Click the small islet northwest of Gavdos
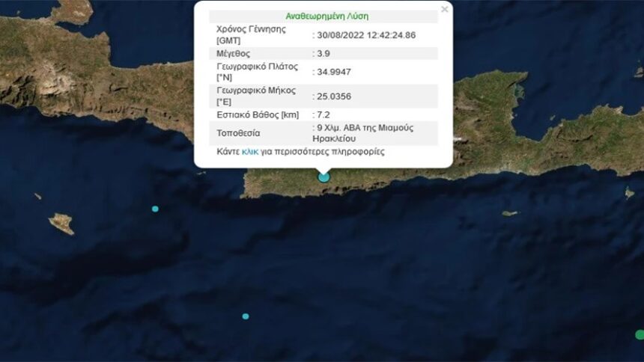This screenshot has height=362, width=644. tap(37, 196)
